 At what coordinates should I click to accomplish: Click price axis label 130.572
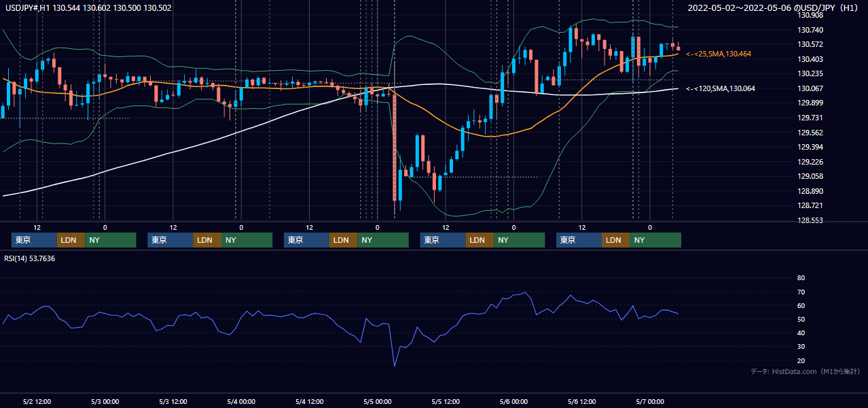point(810,45)
